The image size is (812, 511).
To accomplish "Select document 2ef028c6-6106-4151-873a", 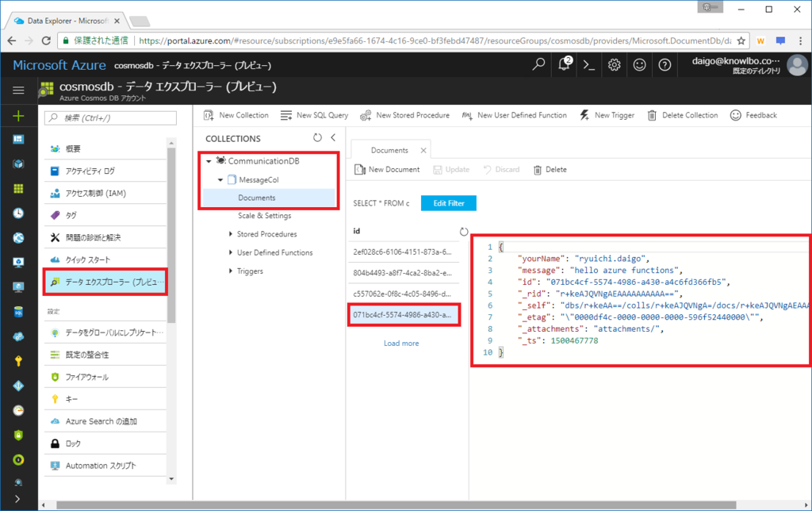I will point(404,252).
